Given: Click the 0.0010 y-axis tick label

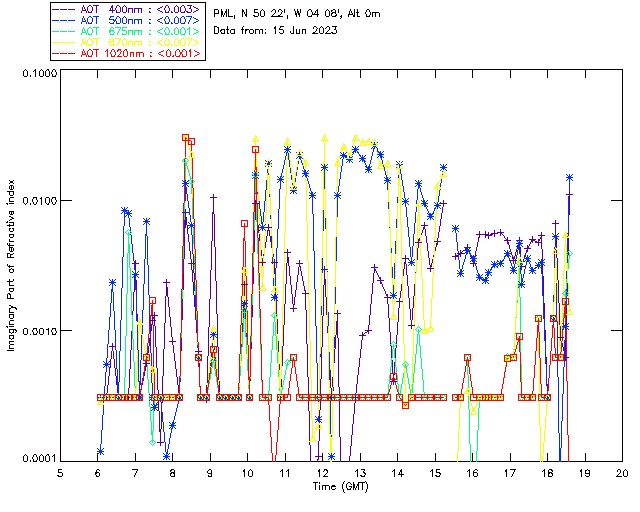Looking at the screenshot, I should [x=39, y=331].
